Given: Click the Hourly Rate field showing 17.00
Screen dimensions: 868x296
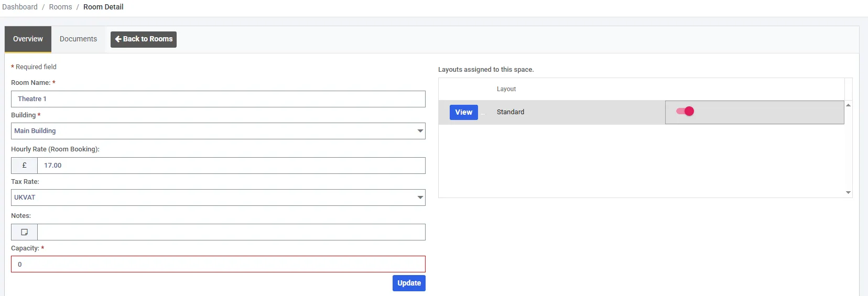Looking at the screenshot, I should tap(231, 166).
